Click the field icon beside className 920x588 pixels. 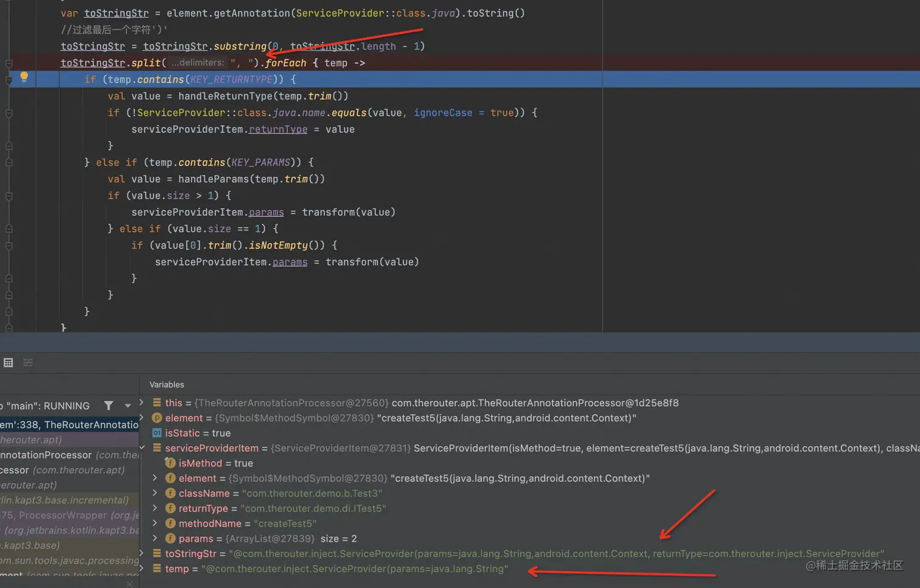[170, 493]
